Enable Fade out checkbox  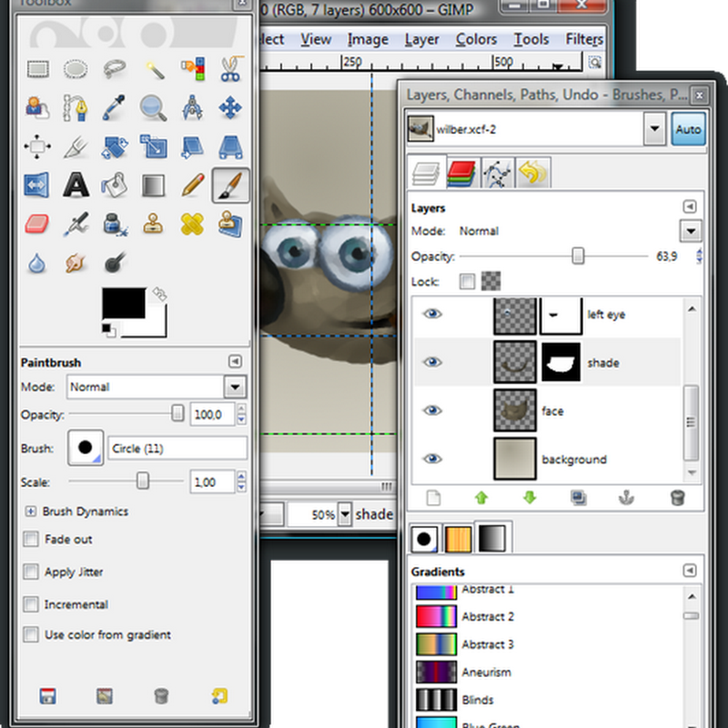pos(31,540)
